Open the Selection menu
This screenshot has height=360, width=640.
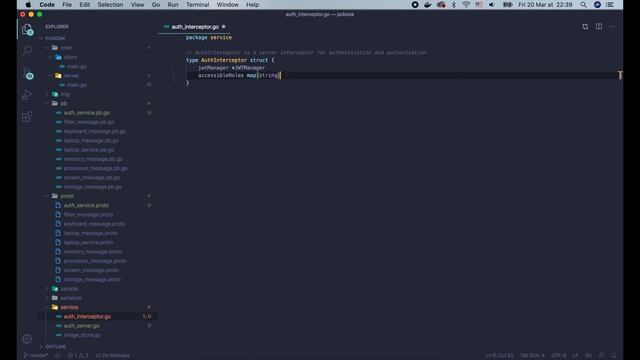point(110,5)
